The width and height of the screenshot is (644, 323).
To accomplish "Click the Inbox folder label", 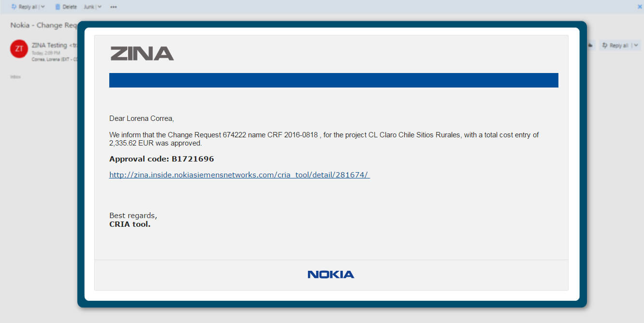I will (15, 77).
